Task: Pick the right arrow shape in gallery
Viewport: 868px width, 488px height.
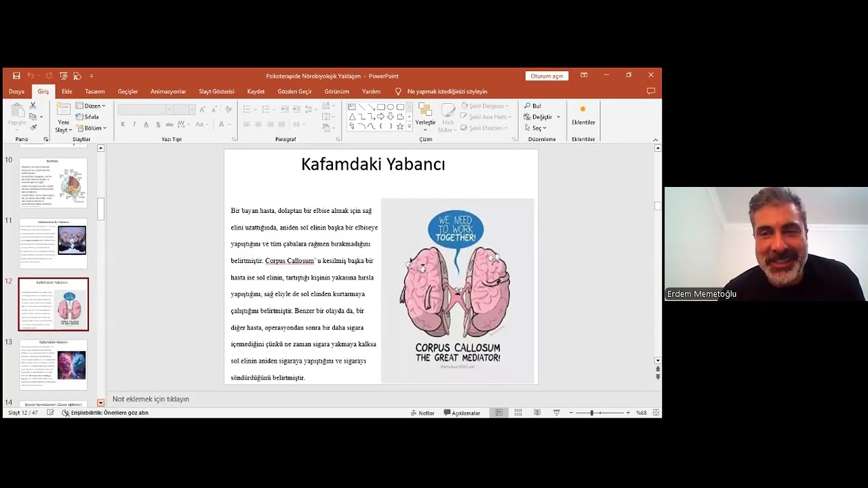Action: (x=381, y=117)
